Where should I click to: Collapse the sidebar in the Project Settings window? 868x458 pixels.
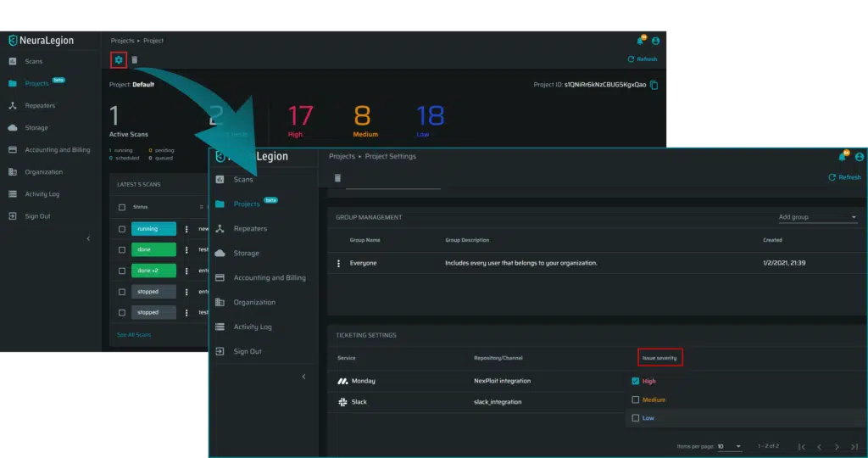coord(303,377)
